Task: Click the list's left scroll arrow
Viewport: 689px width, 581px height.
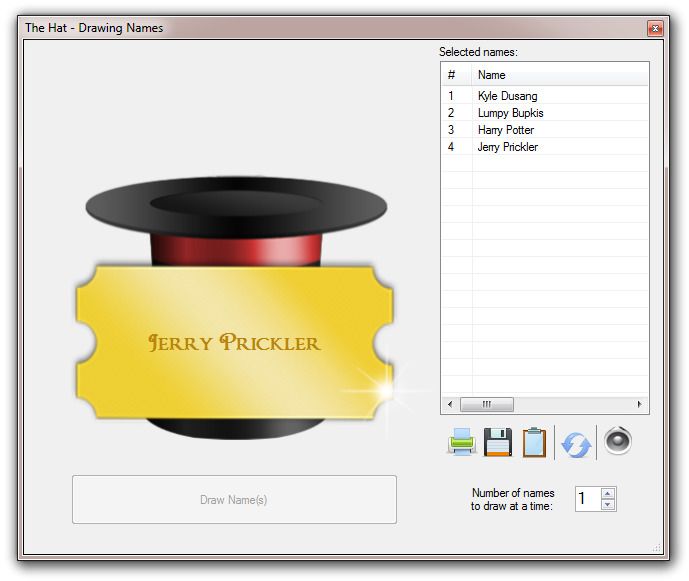Action: pos(449,405)
